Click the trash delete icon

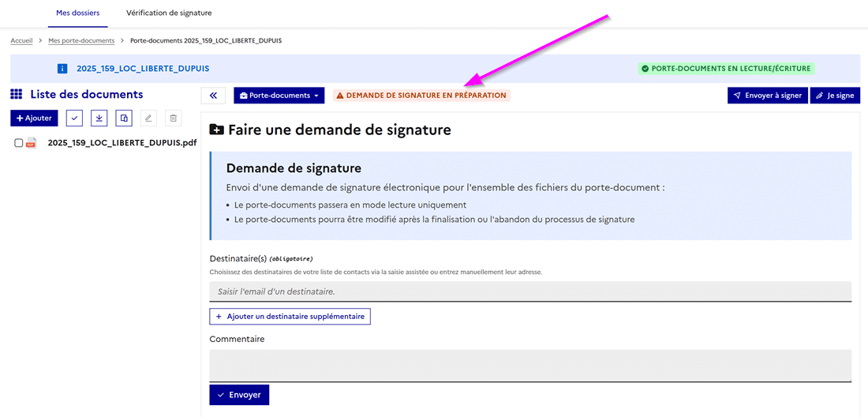(174, 118)
